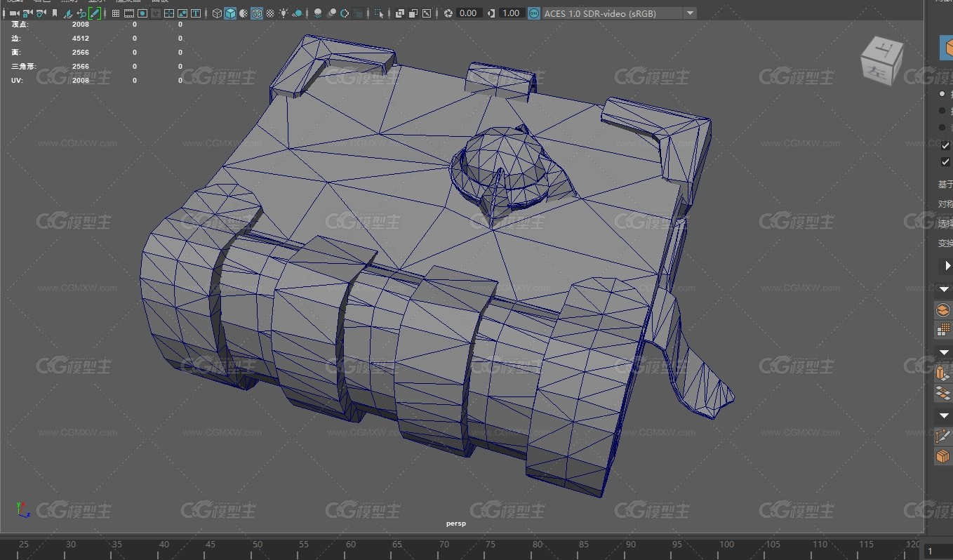Expand the right-pointing arrow section
Image resolution: width=953 pixels, height=560 pixels.
pos(947,266)
